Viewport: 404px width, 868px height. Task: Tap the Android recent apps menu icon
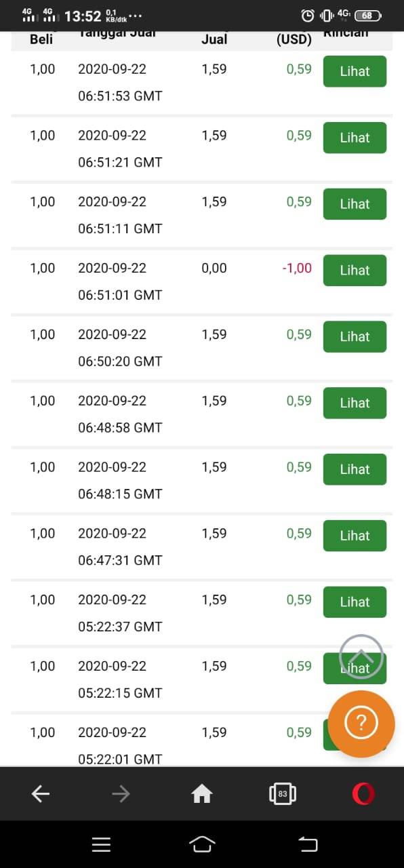[101, 844]
